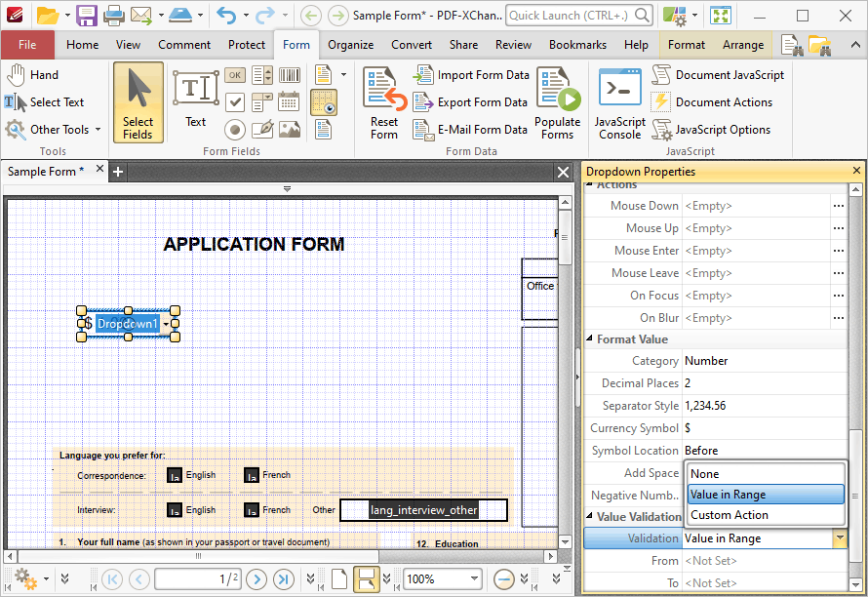The image size is (868, 597).
Task: Open Document Actions
Action: (712, 101)
